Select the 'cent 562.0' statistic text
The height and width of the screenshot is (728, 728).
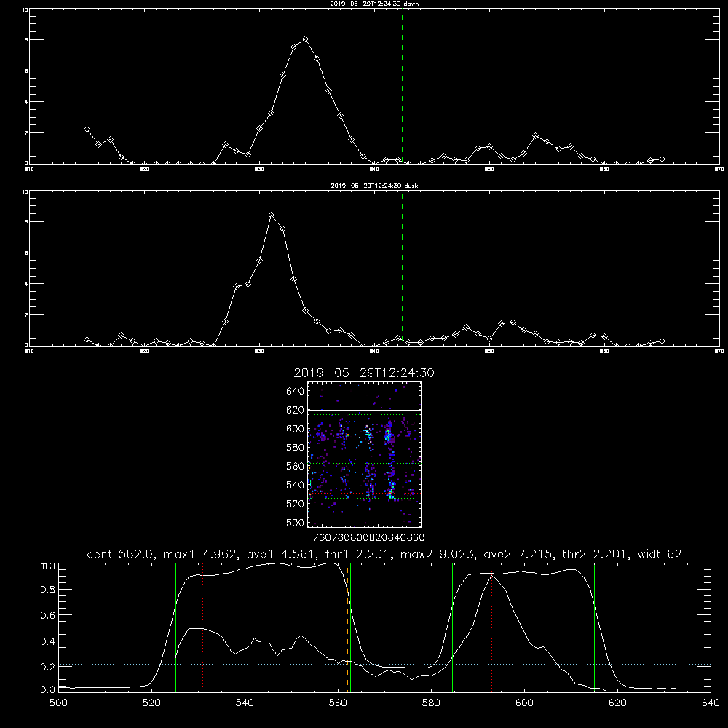click(x=121, y=554)
